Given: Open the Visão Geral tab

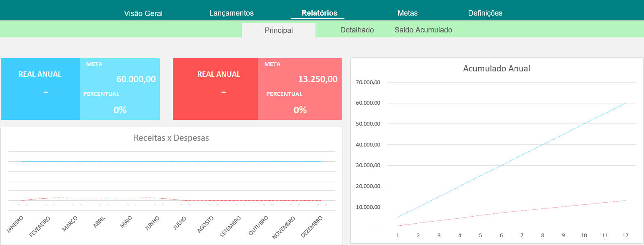Looking at the screenshot, I should pos(143,13).
